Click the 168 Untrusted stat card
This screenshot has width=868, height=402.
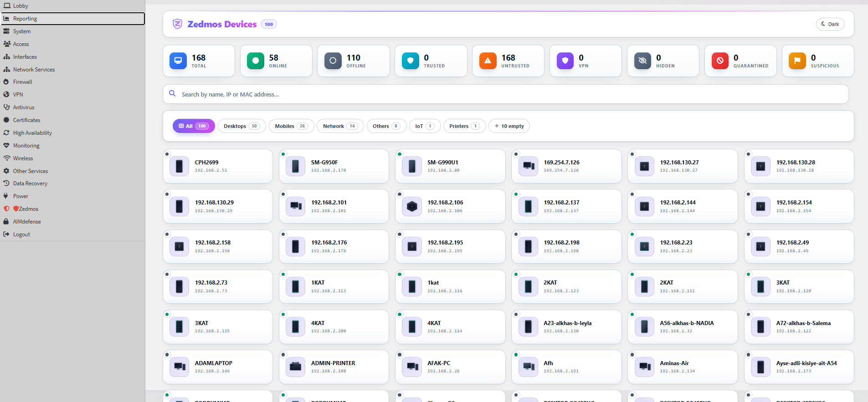(508, 61)
